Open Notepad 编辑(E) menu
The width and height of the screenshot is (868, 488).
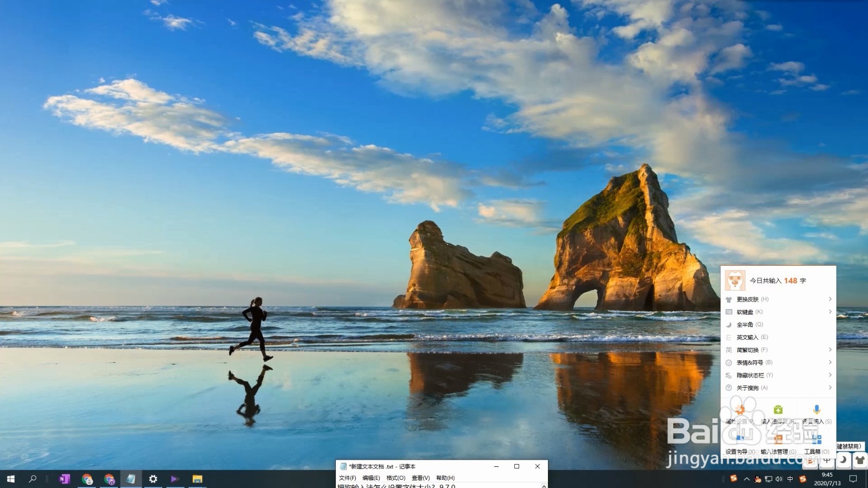click(x=371, y=478)
